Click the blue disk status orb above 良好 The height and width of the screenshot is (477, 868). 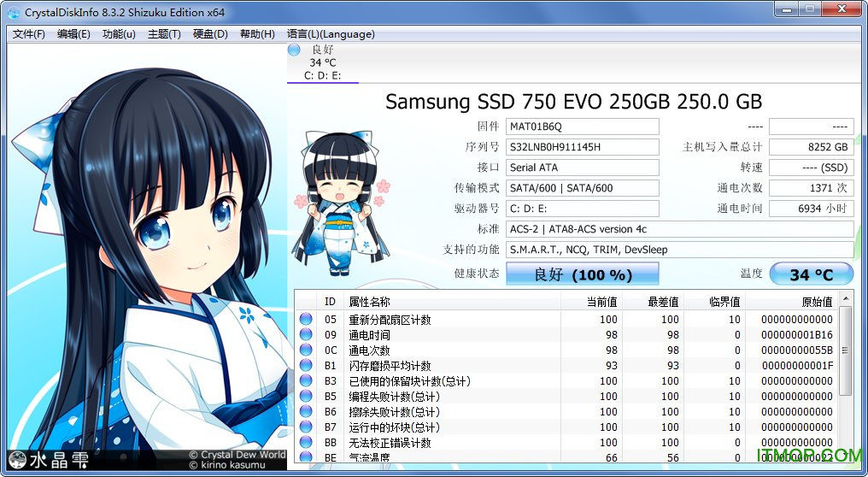coord(294,50)
